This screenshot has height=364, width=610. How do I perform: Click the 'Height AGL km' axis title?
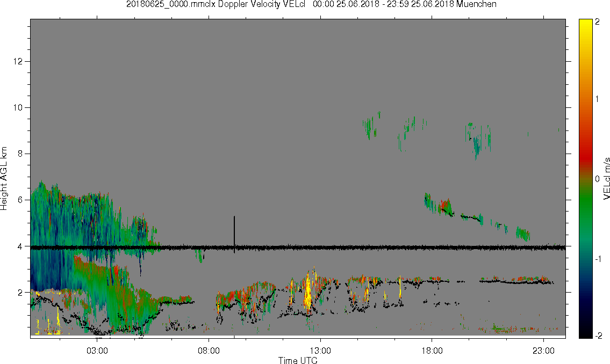tap(4, 179)
